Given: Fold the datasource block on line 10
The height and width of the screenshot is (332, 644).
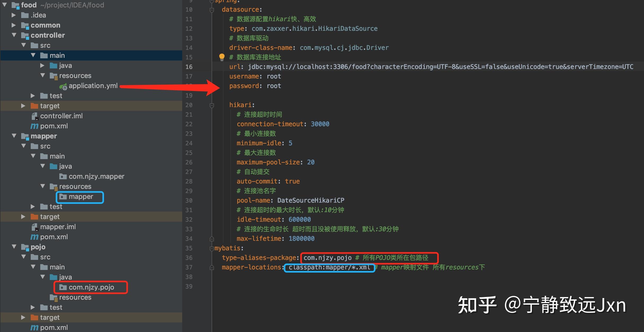Looking at the screenshot, I should coord(212,10).
